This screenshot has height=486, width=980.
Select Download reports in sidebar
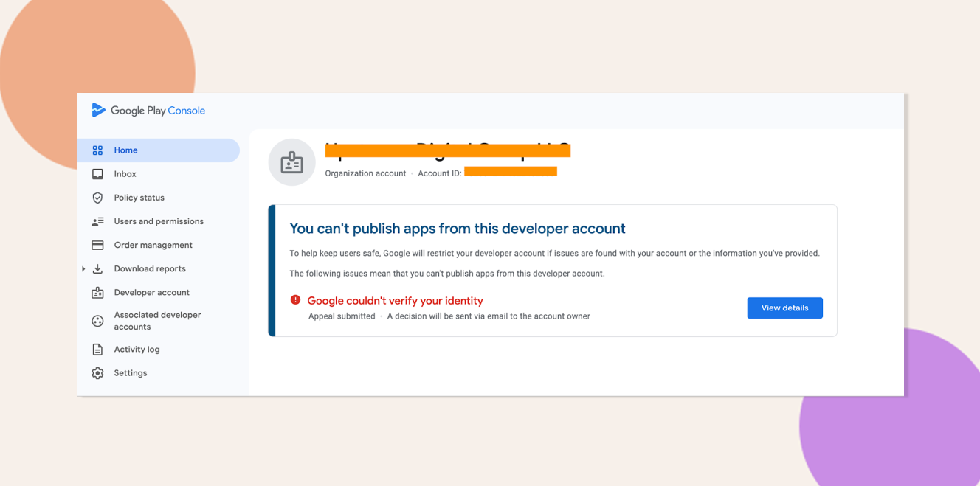point(159,268)
